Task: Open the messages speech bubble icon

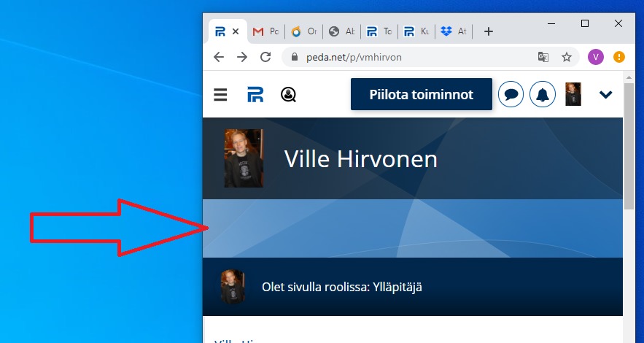Action: tap(511, 94)
